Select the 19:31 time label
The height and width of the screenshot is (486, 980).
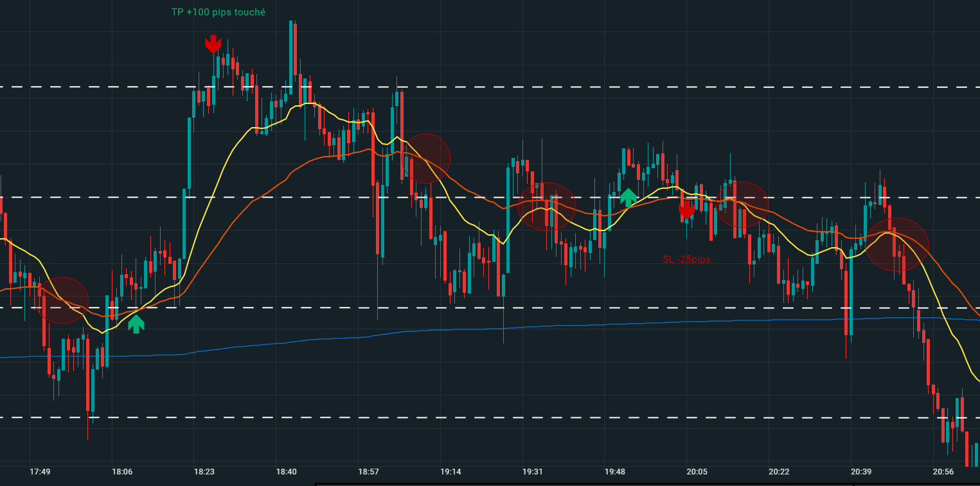click(x=533, y=472)
